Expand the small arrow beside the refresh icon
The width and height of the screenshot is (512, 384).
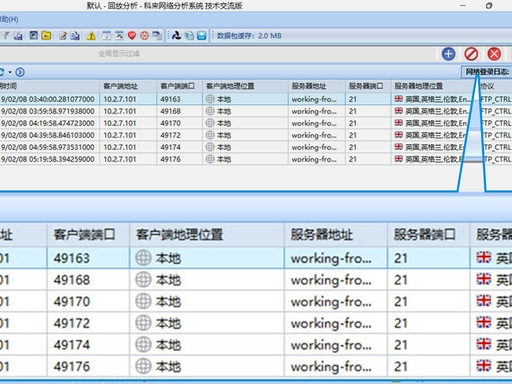click(x=10, y=72)
